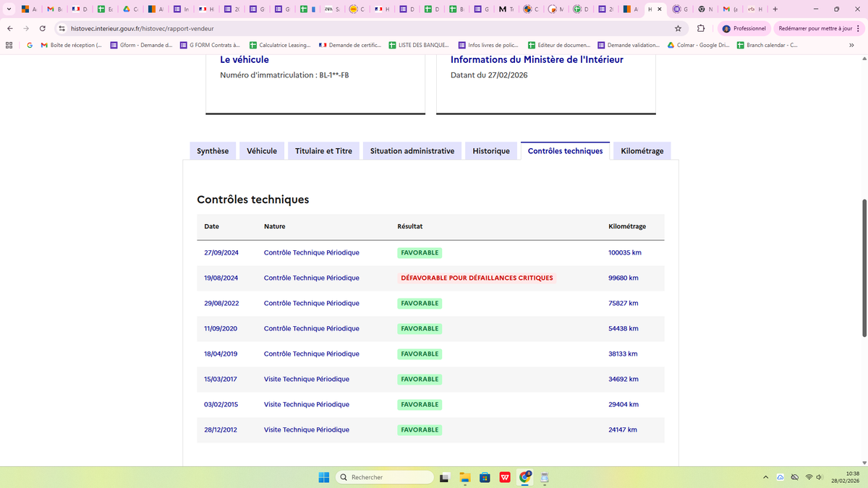Open the browser extensions puzzle icon

(701, 28)
